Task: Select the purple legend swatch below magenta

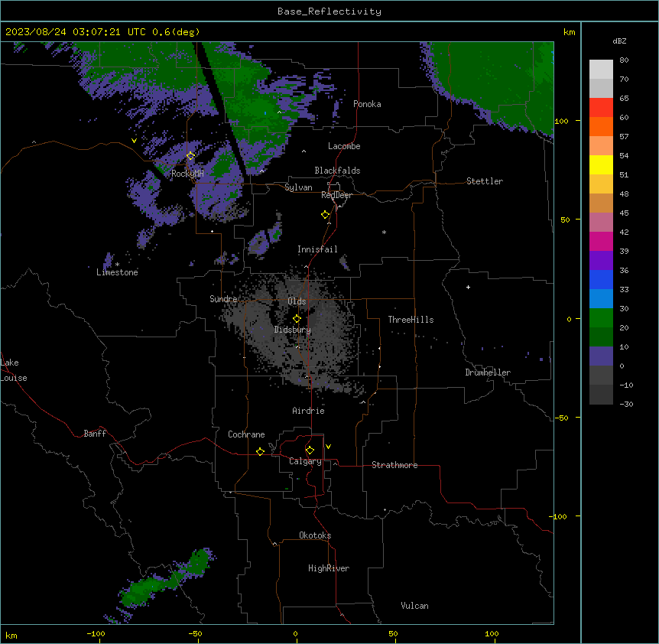Action: click(x=601, y=261)
